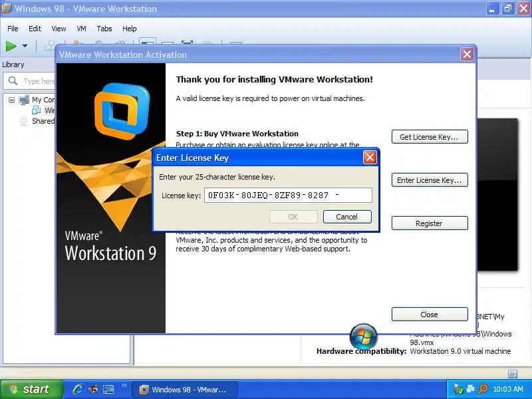Click the full screen toolbar icon
Screen dimensions: 532x399
pos(187,43)
